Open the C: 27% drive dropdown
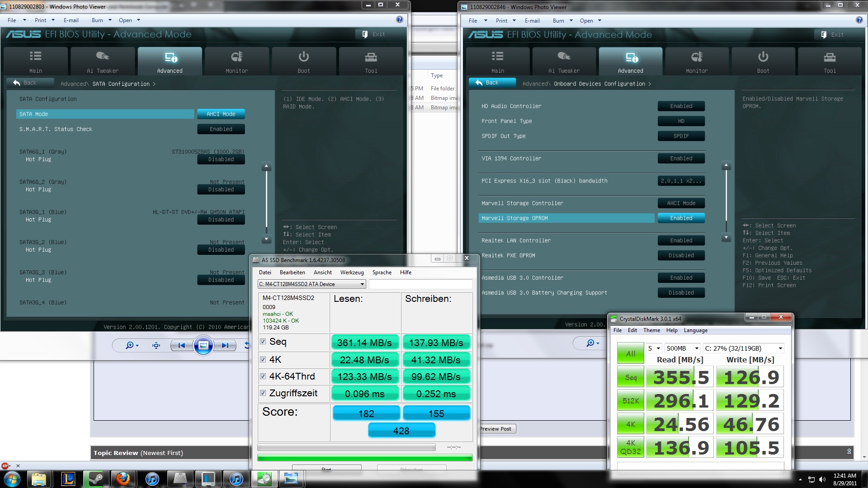 [x=744, y=348]
